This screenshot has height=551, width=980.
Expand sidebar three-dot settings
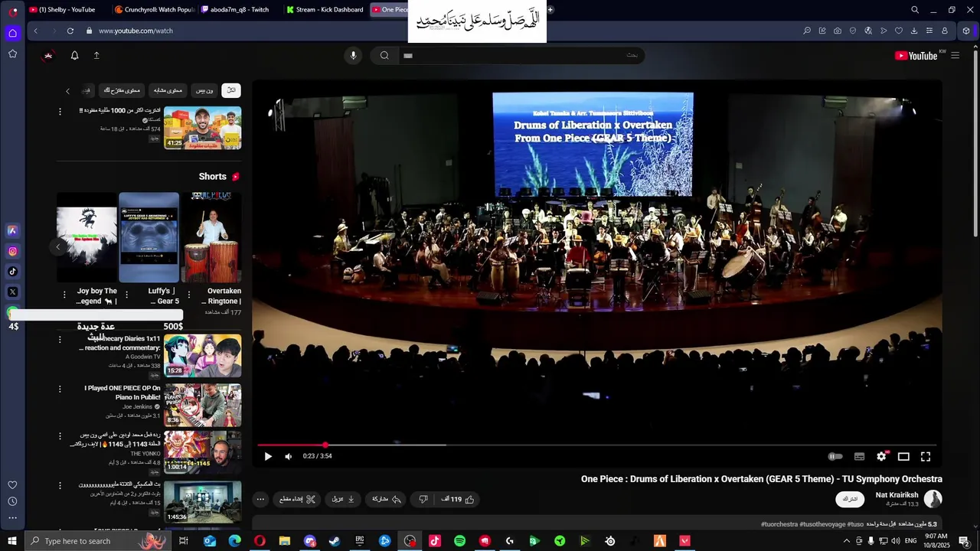click(12, 518)
